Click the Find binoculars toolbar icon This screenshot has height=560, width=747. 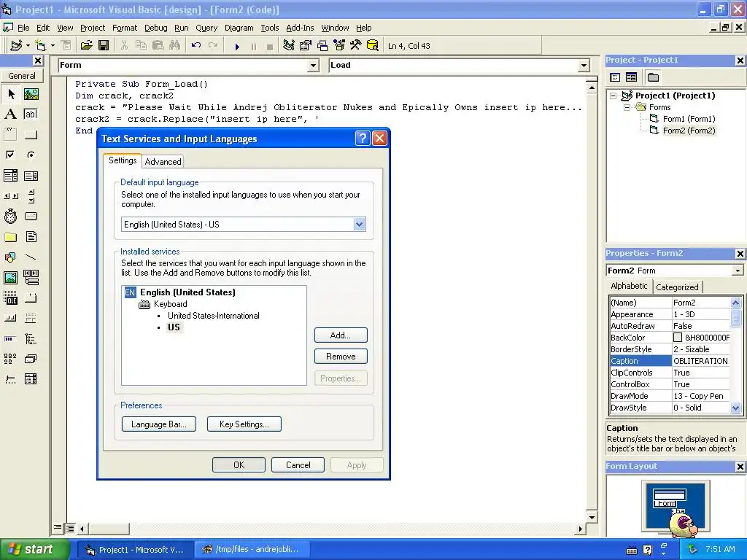(x=175, y=46)
